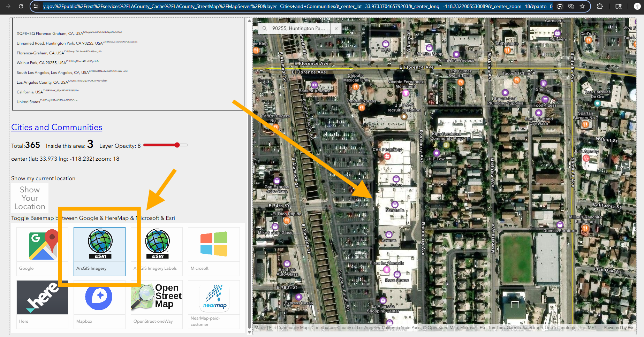Click the map search magnifier icon

click(265, 28)
